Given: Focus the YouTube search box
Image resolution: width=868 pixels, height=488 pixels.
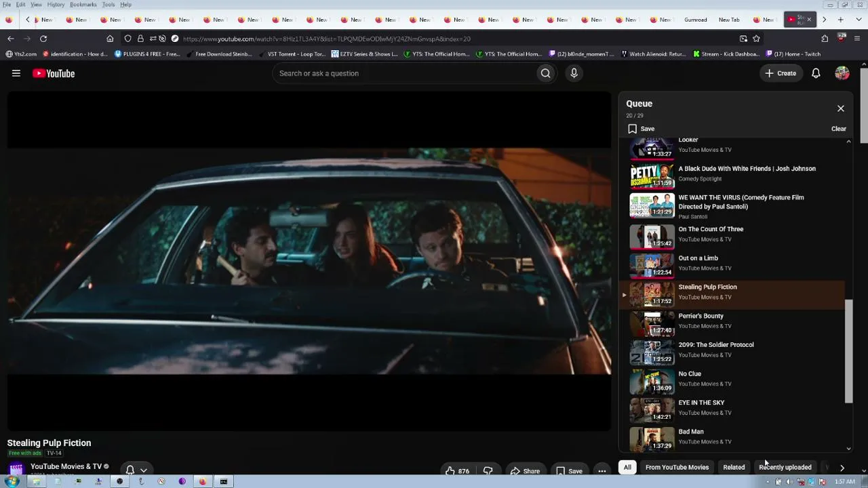Looking at the screenshot, I should click(x=403, y=73).
